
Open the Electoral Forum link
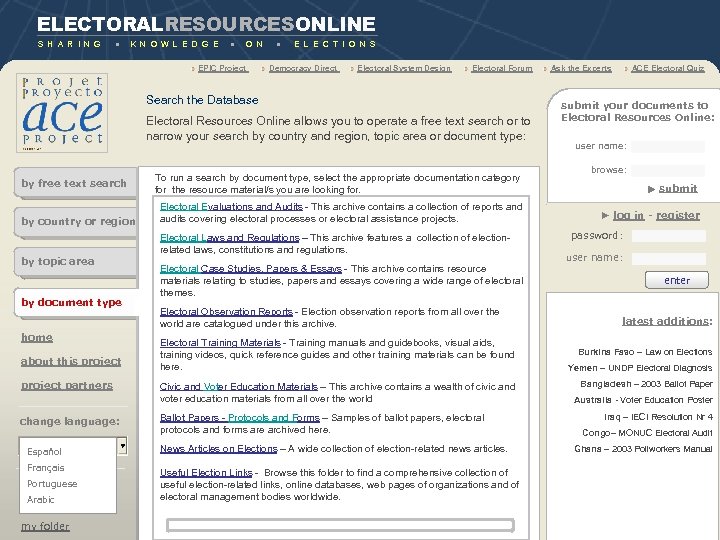[x=502, y=68]
